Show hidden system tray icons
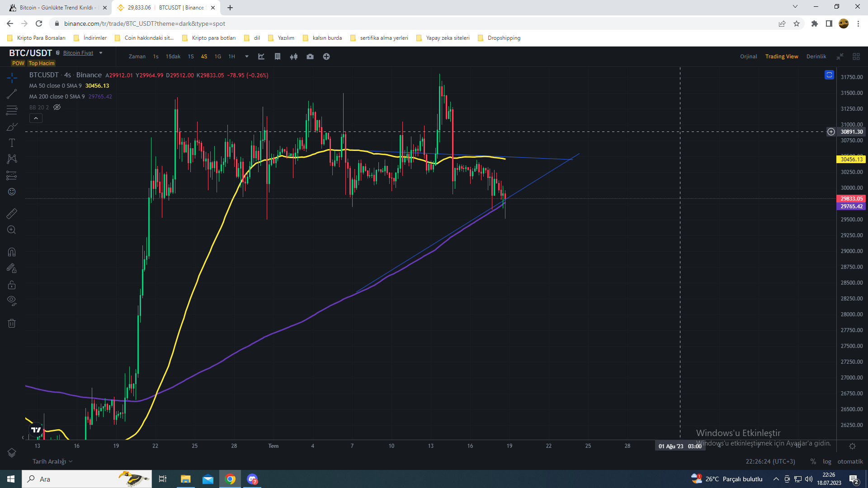The height and width of the screenshot is (488, 868). [776, 479]
